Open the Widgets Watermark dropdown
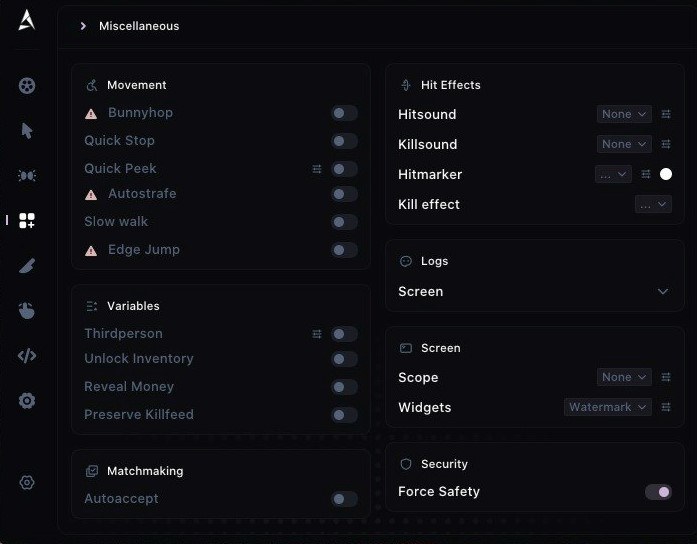Image resolution: width=697 pixels, height=544 pixels. click(608, 407)
